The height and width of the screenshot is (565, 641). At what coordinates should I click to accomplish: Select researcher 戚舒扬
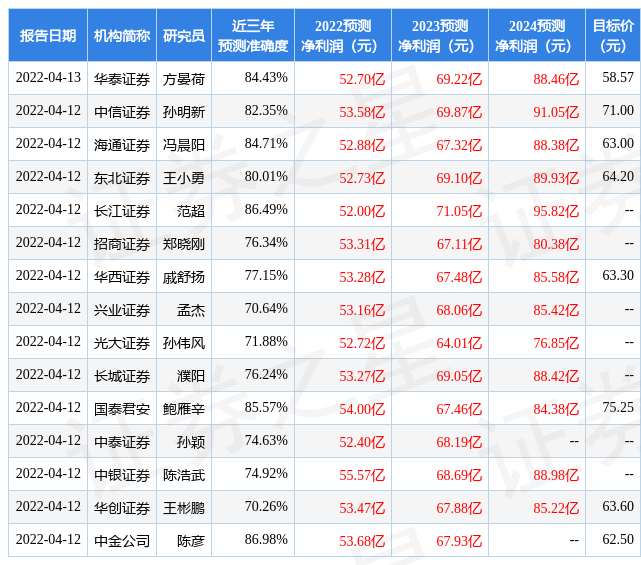coord(184,277)
